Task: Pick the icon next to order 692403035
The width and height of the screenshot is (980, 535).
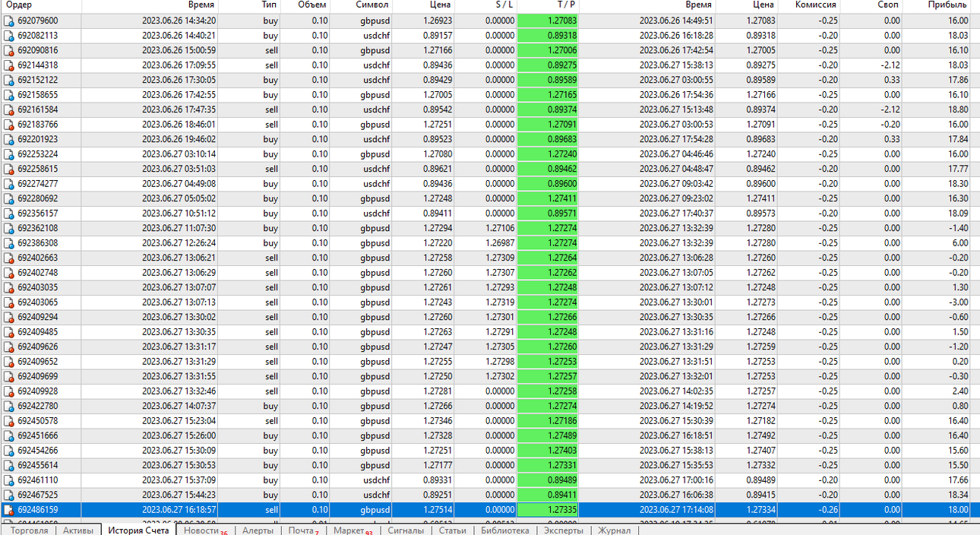Action: 9,288
